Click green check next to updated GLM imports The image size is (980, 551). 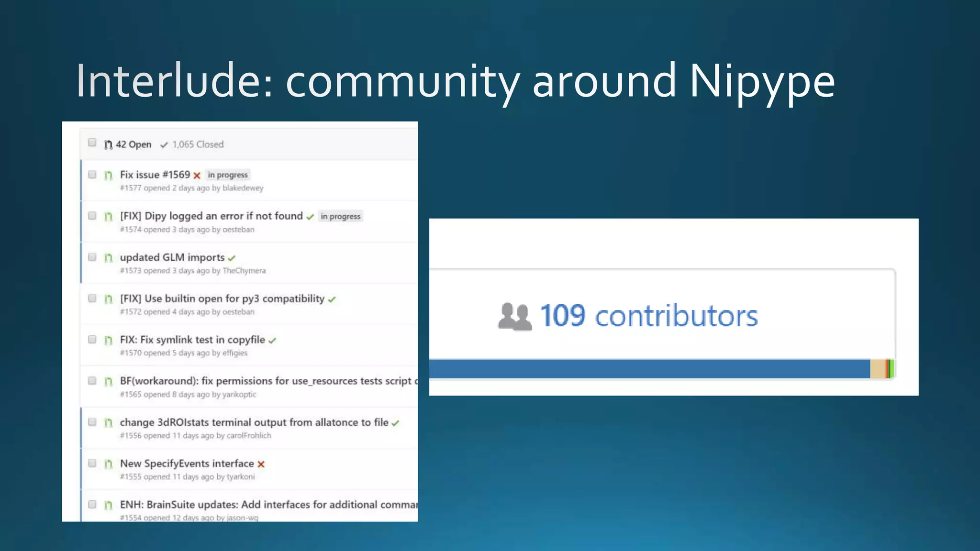(x=232, y=258)
